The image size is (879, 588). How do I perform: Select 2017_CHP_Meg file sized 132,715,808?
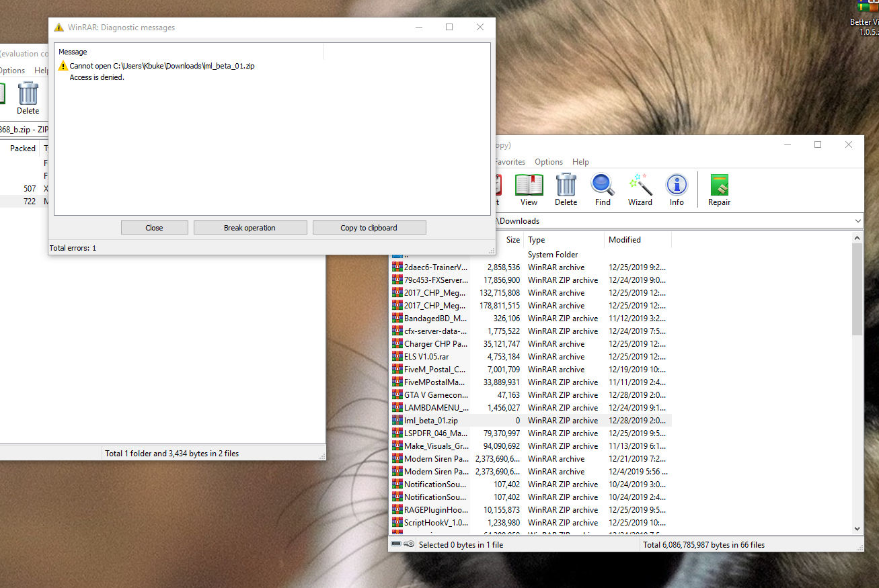[x=434, y=293]
